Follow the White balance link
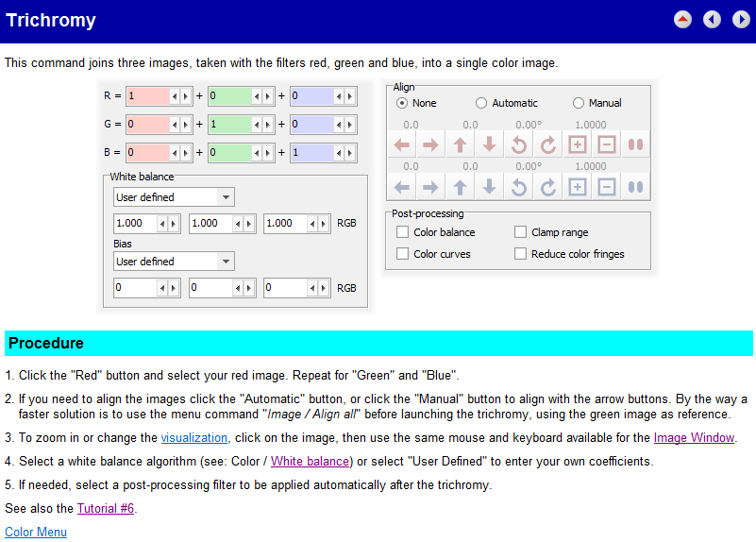Image resolution: width=756 pixels, height=542 pixels. tap(310, 461)
